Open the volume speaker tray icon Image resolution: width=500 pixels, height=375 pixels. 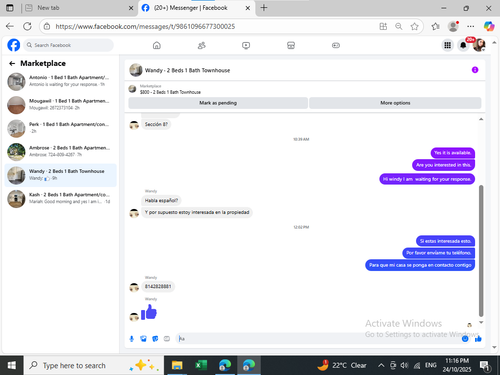404,365
